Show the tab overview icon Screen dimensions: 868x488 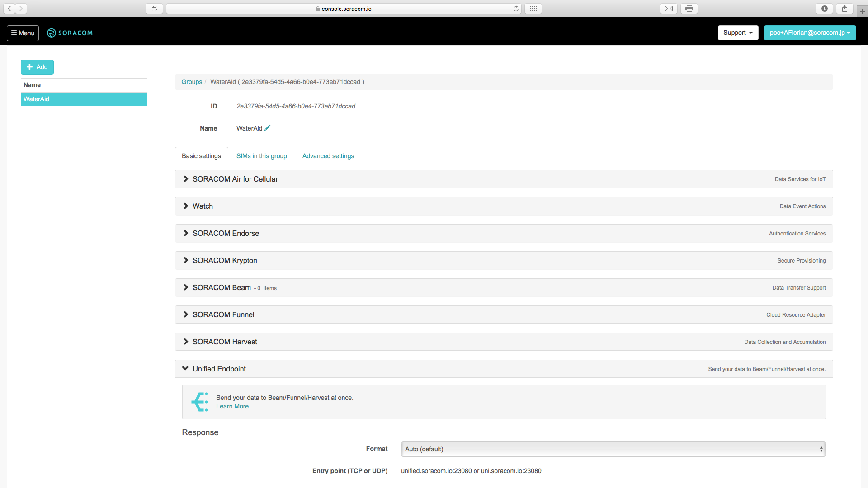[154, 9]
